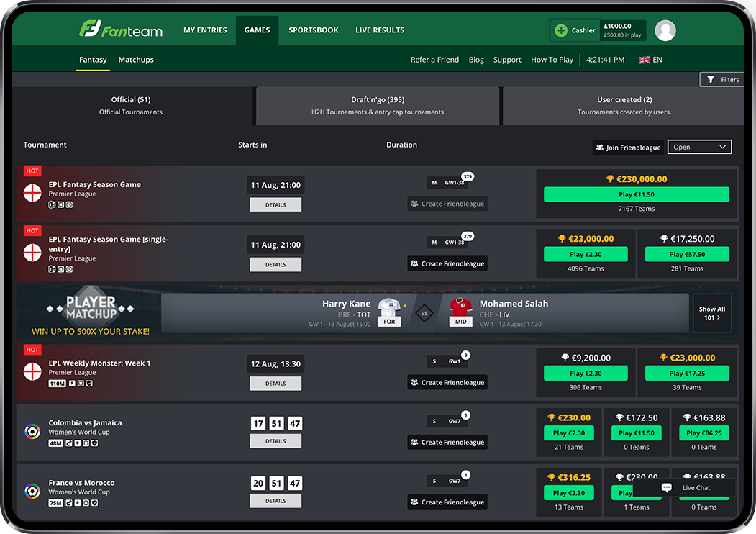Click the green plus Cashier icon
This screenshot has height=534, width=756.
click(561, 30)
